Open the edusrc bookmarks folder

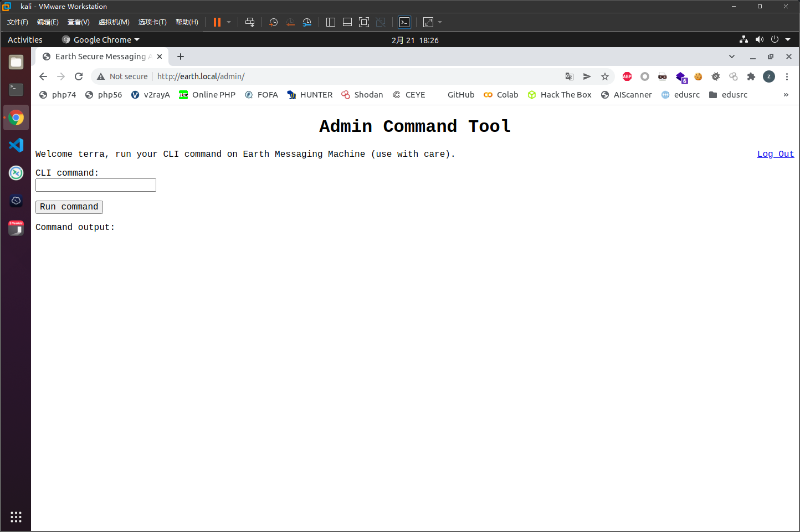pyautogui.click(x=728, y=95)
